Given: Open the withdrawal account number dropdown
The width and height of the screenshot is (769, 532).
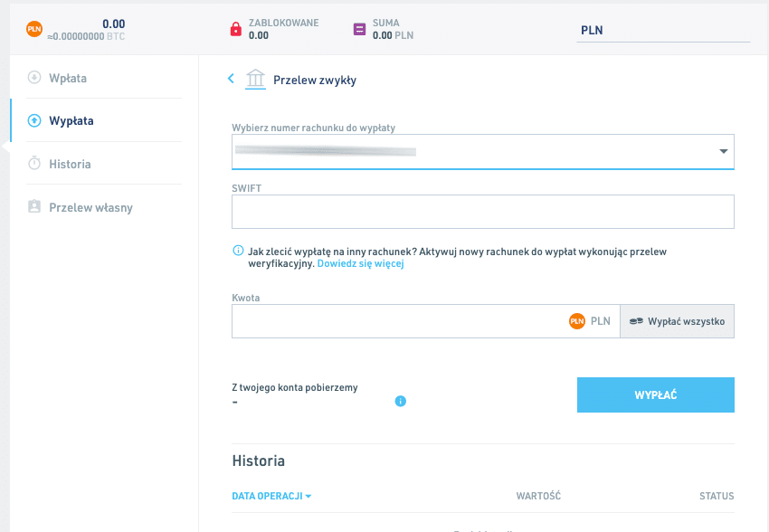Looking at the screenshot, I should click(482, 151).
